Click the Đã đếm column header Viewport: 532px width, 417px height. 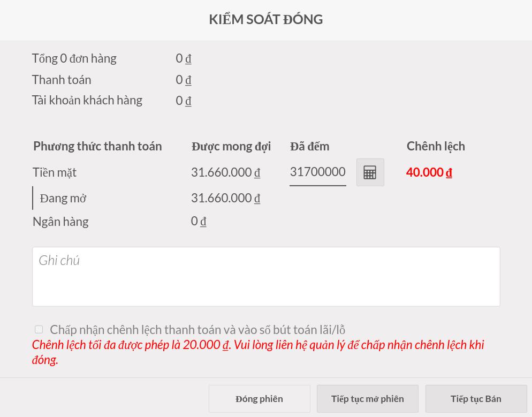pyautogui.click(x=309, y=146)
